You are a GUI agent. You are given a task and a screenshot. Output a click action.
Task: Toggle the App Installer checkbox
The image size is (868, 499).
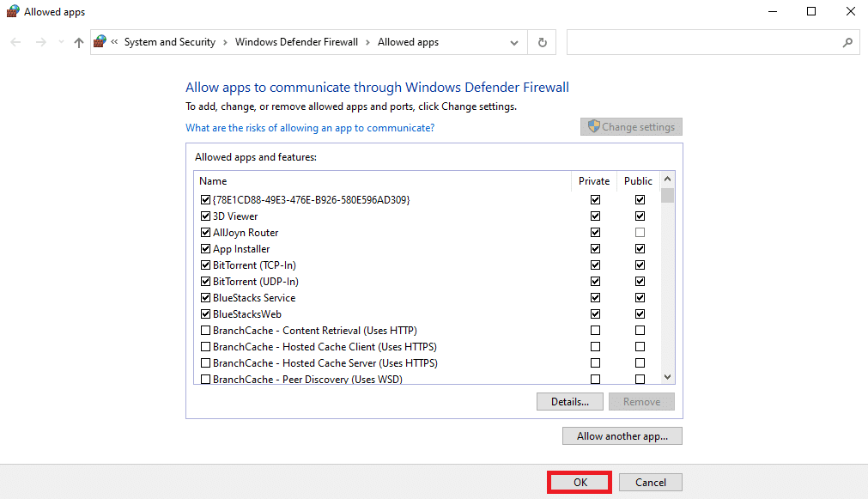205,249
